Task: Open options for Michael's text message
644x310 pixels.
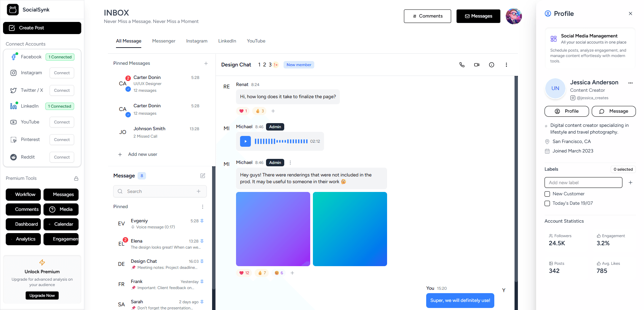Action: pyautogui.click(x=290, y=162)
